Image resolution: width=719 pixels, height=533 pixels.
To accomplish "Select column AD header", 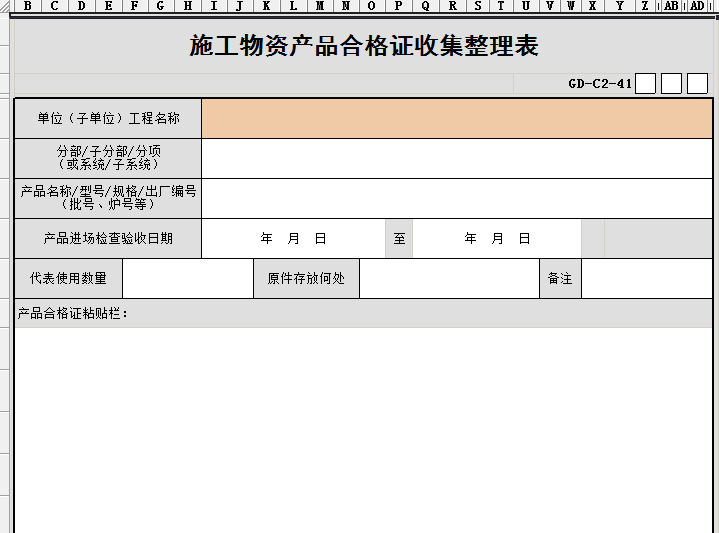I will (x=697, y=6).
